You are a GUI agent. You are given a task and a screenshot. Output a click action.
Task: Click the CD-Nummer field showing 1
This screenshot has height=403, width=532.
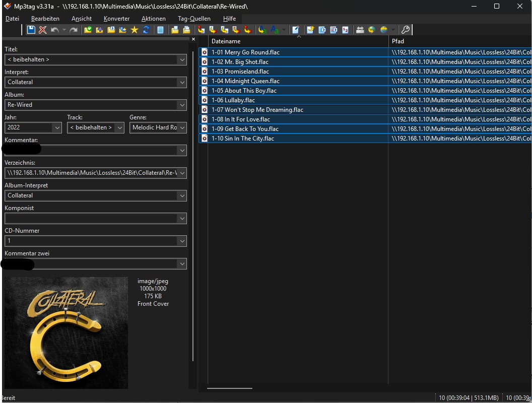click(x=91, y=241)
